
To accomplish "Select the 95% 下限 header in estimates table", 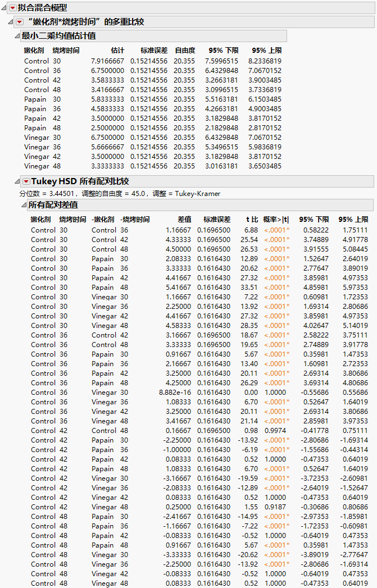I will 224,50.
